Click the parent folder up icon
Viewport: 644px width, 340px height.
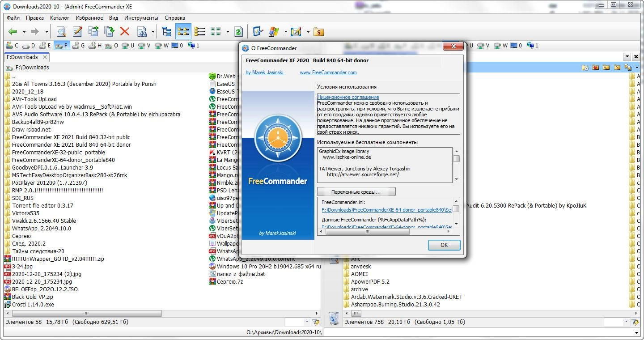(606, 68)
